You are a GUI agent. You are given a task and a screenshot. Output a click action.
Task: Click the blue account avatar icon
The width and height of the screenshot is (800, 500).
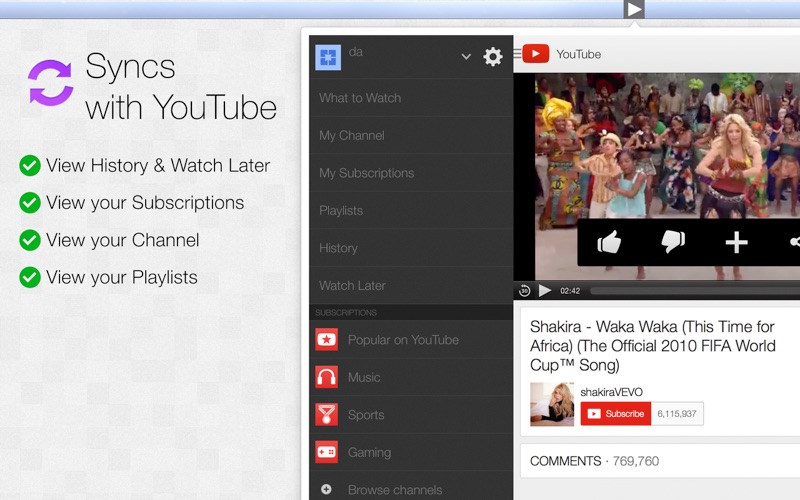tap(328, 57)
